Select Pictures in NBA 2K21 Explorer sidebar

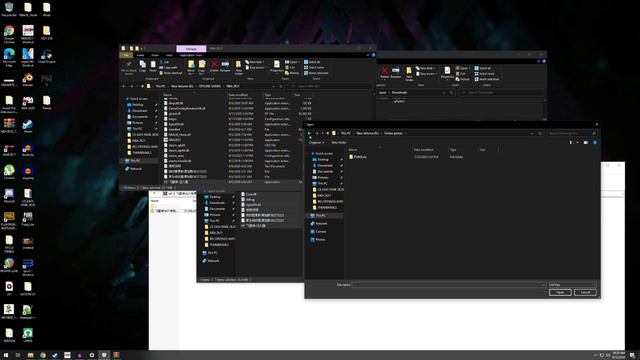(138, 122)
